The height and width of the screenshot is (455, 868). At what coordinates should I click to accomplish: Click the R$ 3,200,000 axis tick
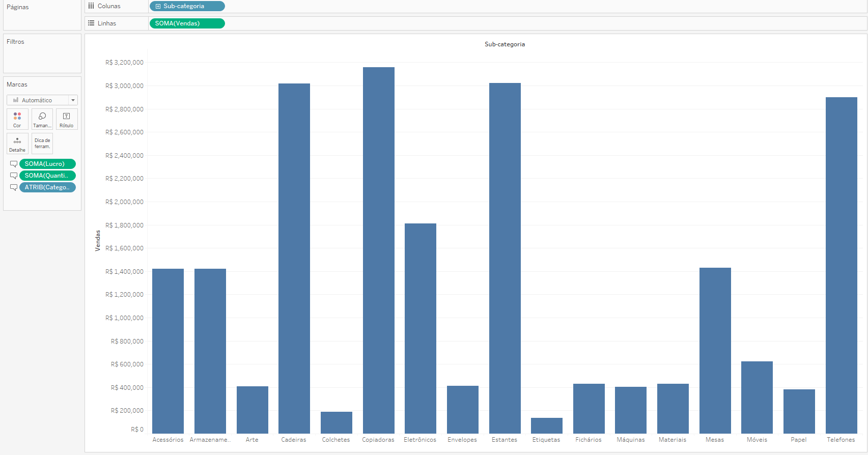click(125, 63)
